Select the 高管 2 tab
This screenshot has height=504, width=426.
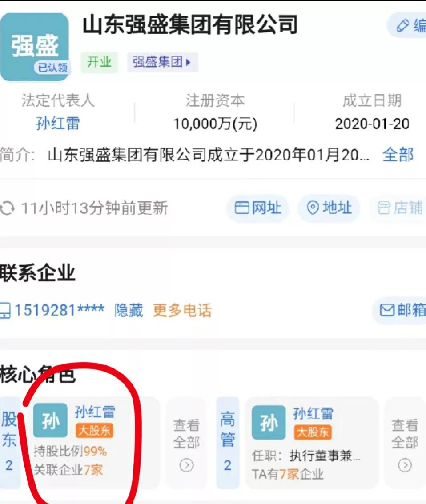pos(228,443)
